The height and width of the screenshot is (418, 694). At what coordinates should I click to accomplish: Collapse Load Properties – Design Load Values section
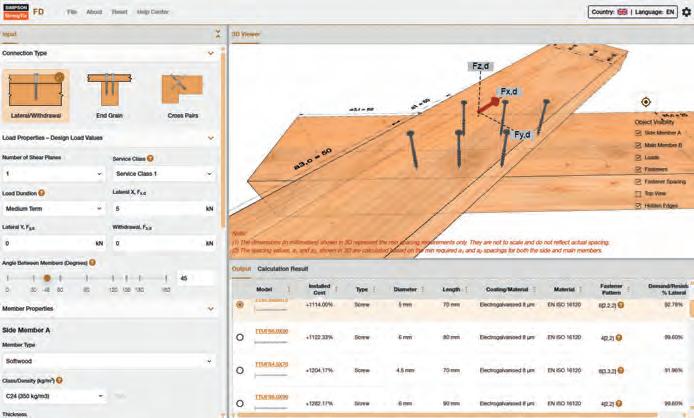coord(211,138)
